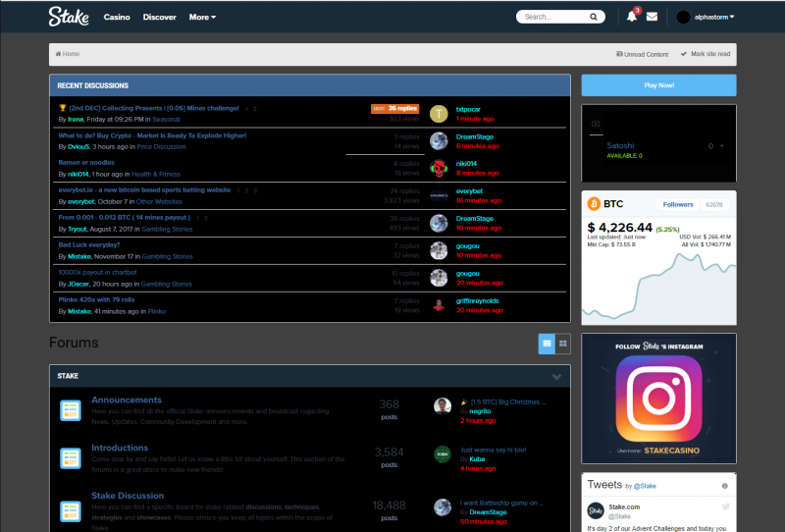This screenshot has width=785, height=532.
Task: Open the Stake Instagram banner
Action: (x=658, y=399)
